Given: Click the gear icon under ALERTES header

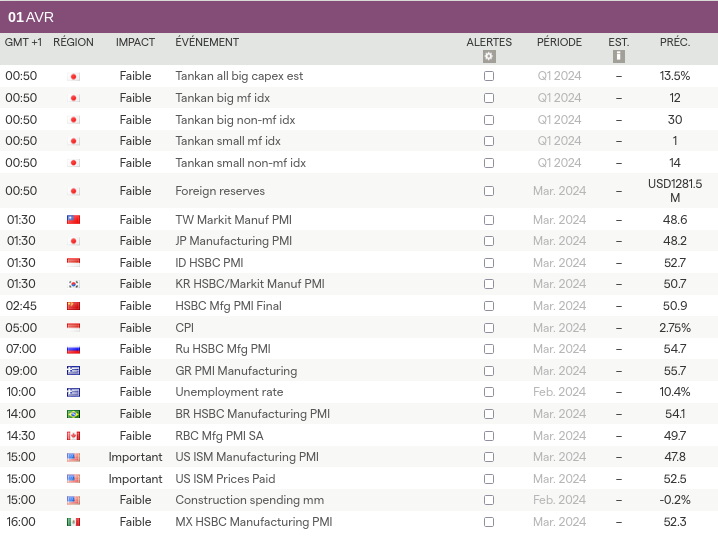Looking at the screenshot, I should [489, 57].
